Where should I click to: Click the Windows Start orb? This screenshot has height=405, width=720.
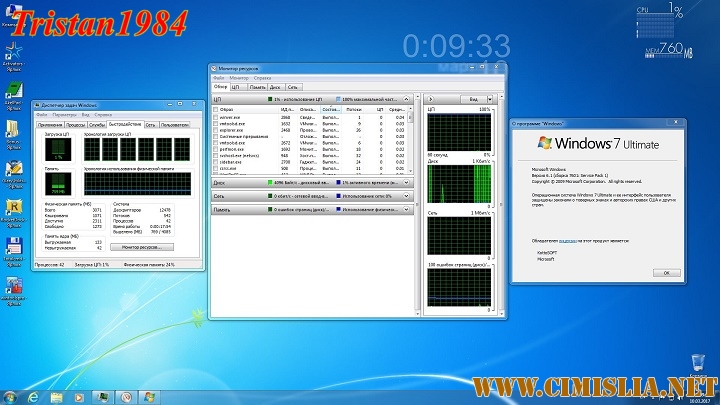click(x=12, y=396)
